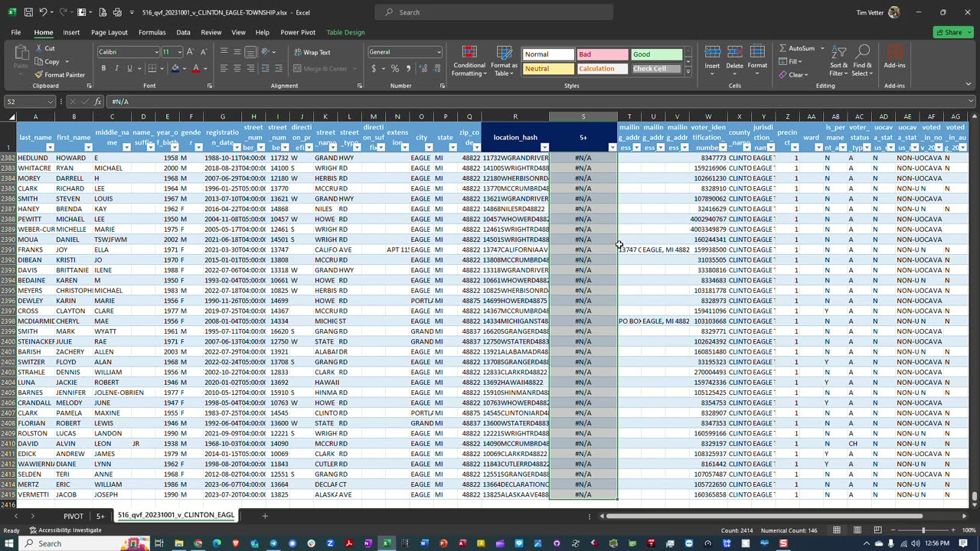This screenshot has width=980, height=551.
Task: Click the Cut scissors icon
Action: pos(38,48)
